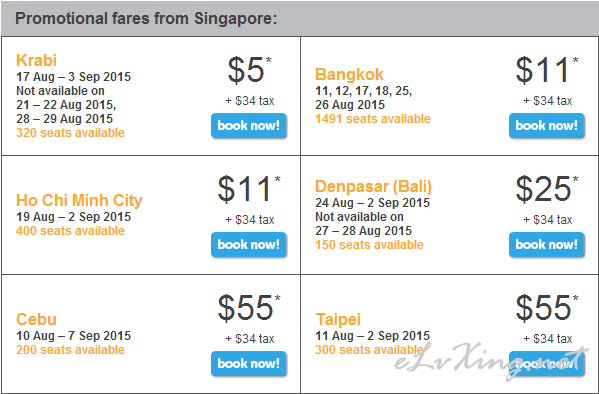Open the Denpasar (Bali) destination link

(x=373, y=186)
